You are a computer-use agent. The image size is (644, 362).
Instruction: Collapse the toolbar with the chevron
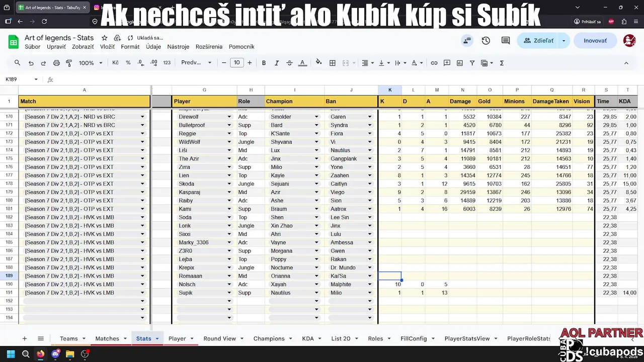(x=626, y=63)
